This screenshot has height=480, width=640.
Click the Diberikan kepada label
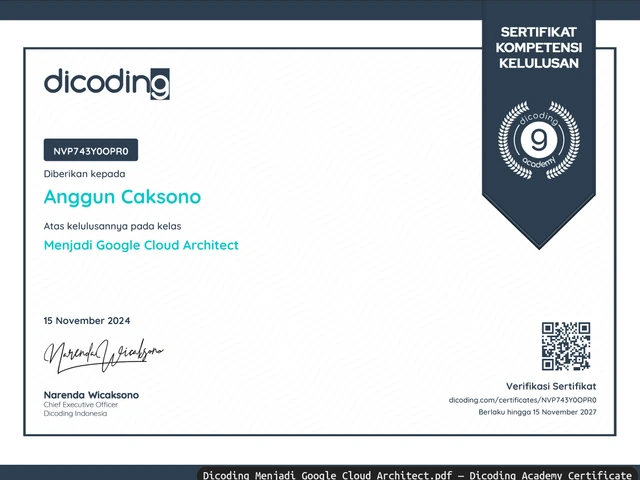click(84, 174)
